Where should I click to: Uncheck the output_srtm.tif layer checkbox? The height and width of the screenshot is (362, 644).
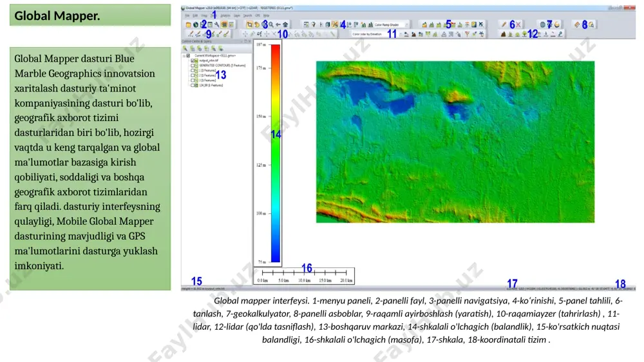pyautogui.click(x=192, y=61)
